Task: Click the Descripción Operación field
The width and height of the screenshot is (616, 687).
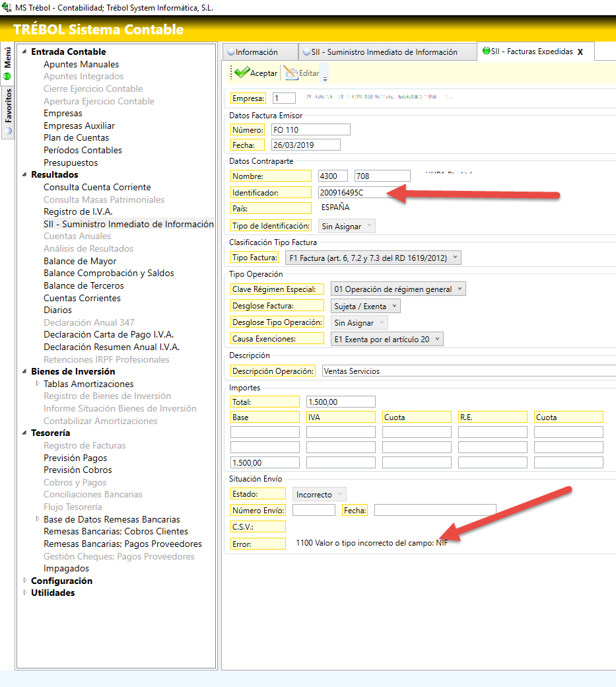Action: click(469, 371)
